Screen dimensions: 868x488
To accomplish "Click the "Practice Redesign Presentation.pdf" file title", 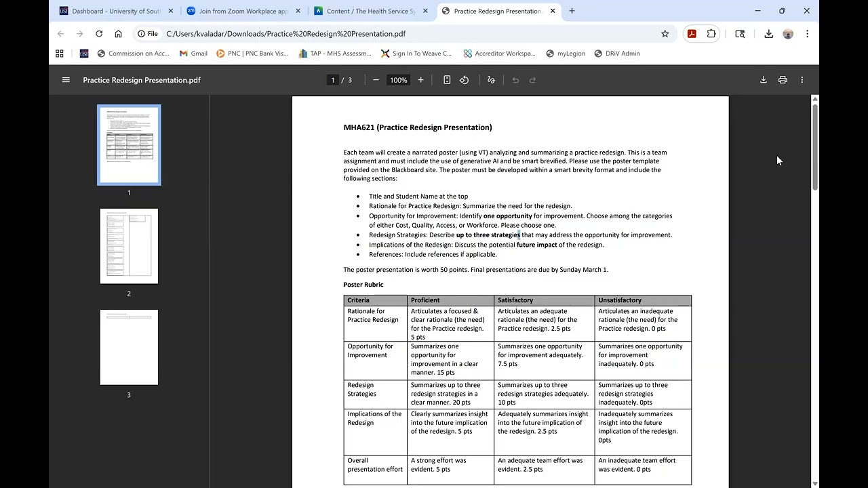I will tap(142, 80).
